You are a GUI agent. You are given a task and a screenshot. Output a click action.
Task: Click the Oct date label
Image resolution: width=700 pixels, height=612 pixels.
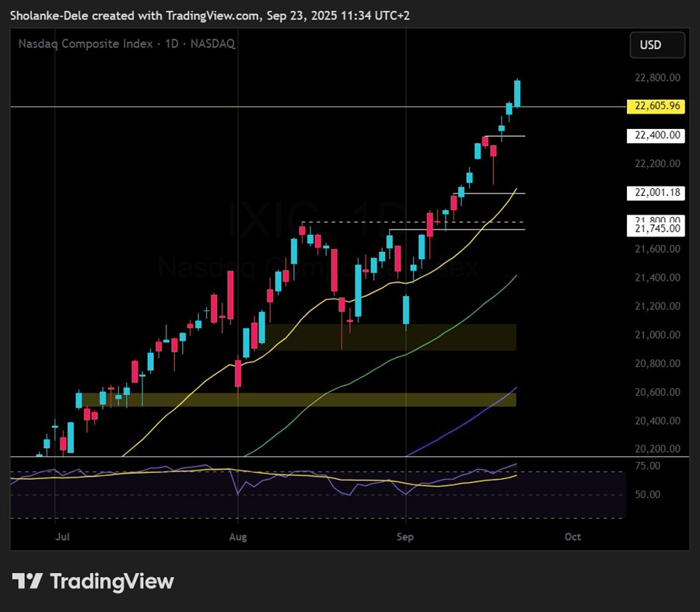572,537
